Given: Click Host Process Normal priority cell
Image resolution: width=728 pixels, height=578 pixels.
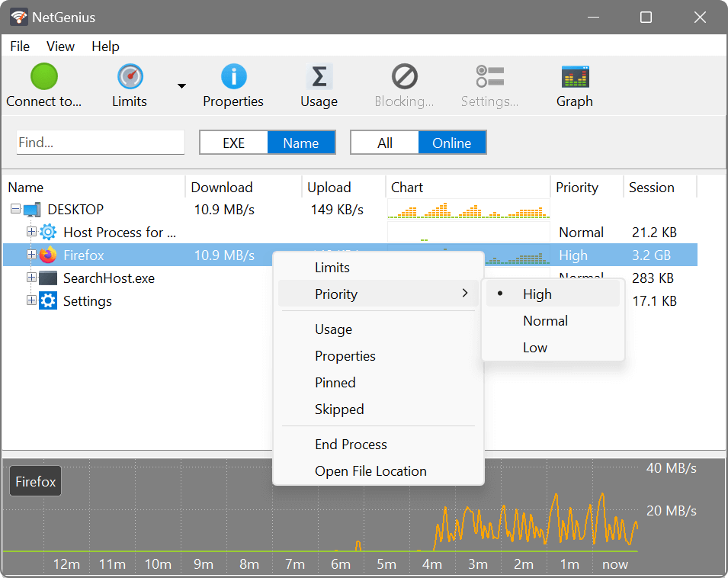Looking at the screenshot, I should click(581, 232).
